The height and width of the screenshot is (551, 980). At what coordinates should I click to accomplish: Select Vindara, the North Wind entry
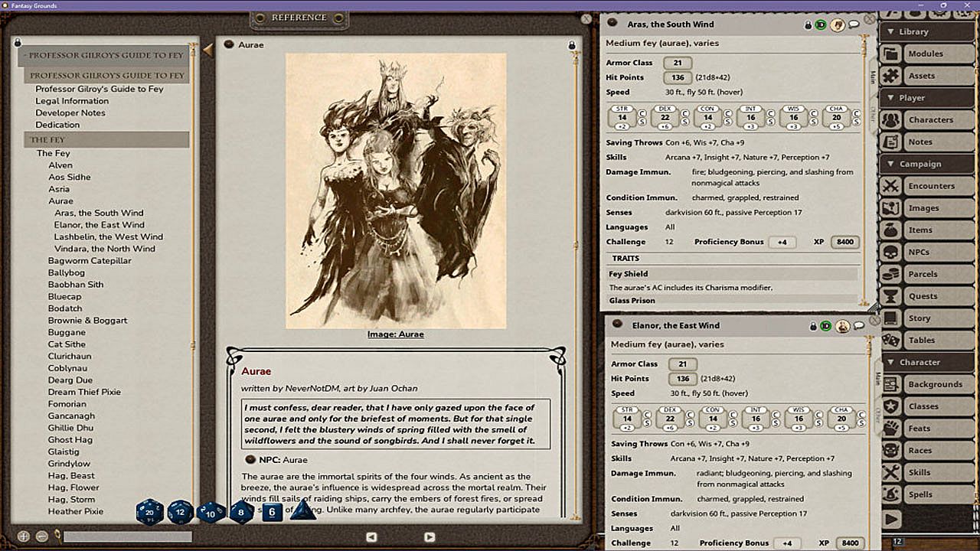[x=104, y=249]
